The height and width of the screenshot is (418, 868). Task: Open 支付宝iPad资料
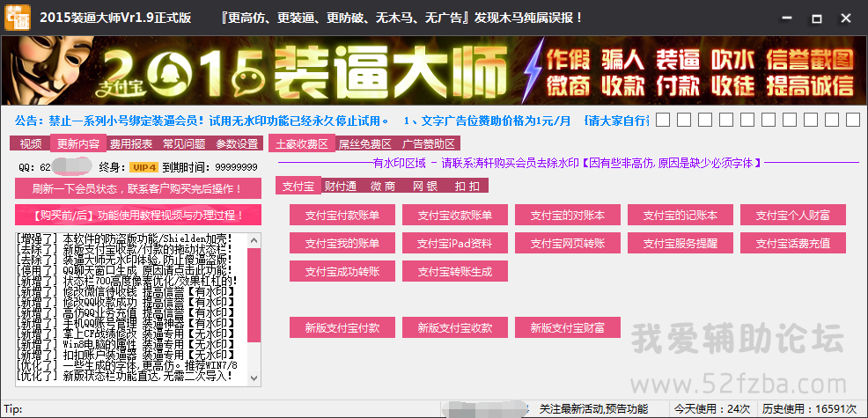click(454, 243)
